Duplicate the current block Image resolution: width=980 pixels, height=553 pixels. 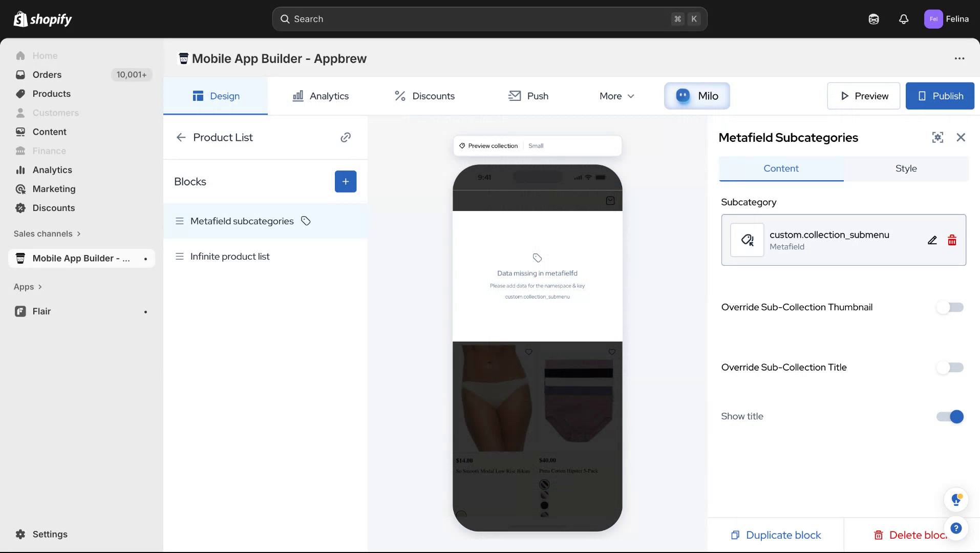pyautogui.click(x=775, y=535)
